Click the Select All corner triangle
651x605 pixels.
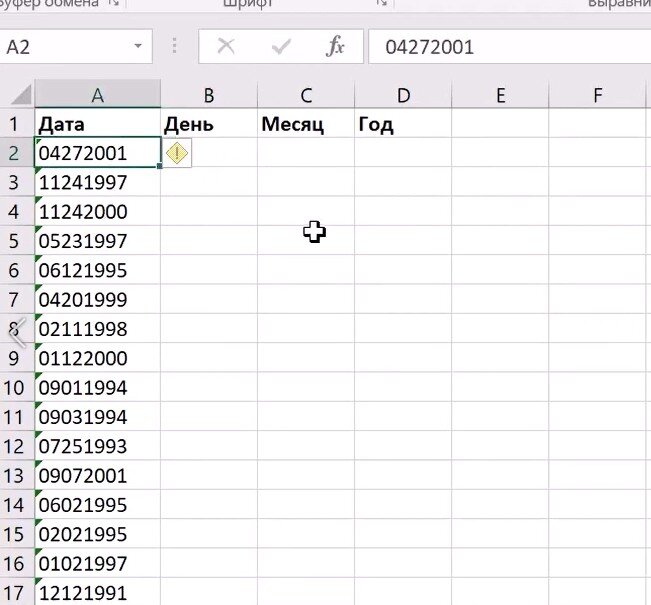click(21, 95)
